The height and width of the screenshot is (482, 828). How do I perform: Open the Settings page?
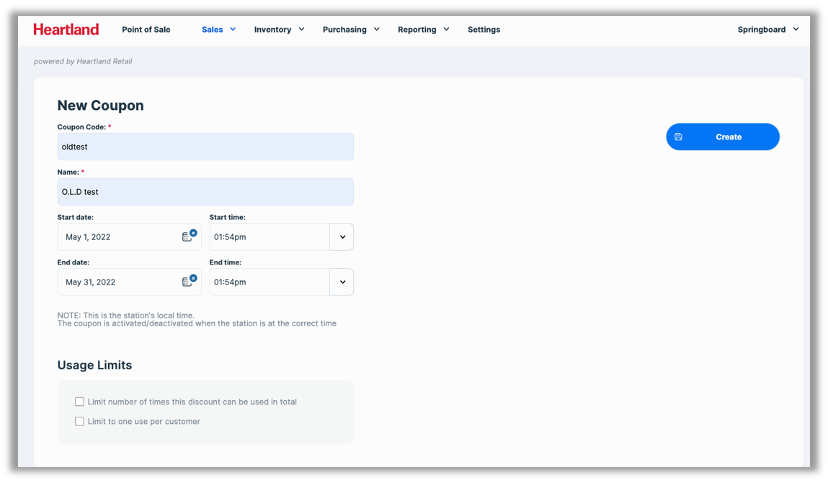click(x=484, y=30)
